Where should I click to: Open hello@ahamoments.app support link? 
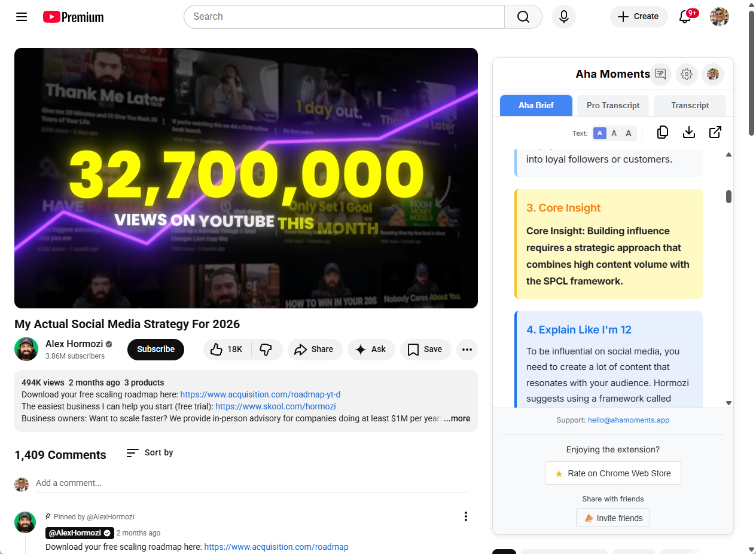point(629,420)
